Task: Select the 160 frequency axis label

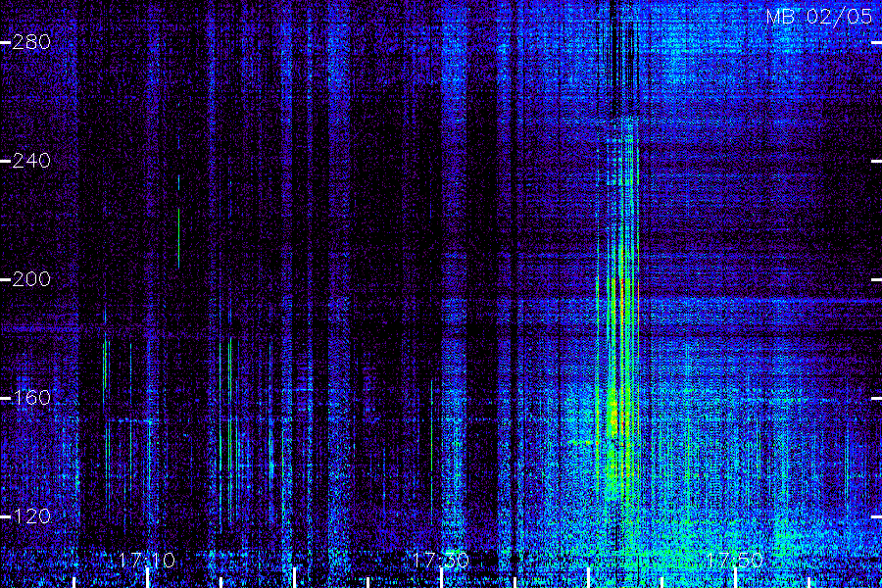Action: point(31,398)
